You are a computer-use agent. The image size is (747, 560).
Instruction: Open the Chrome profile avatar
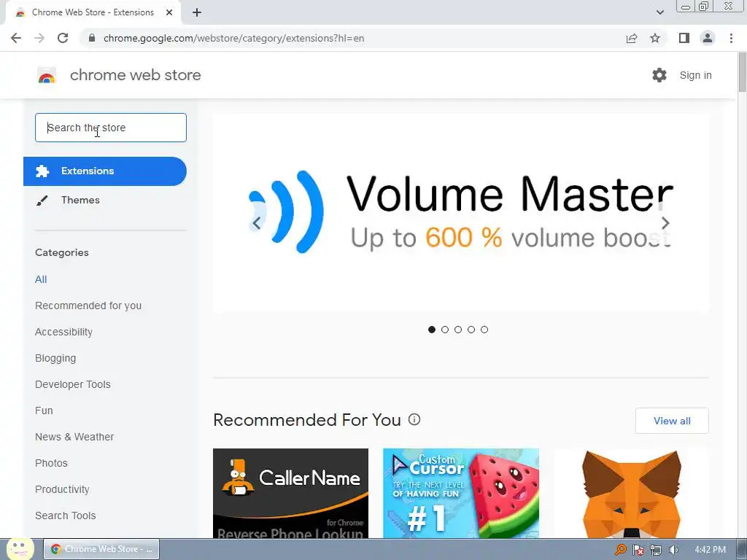tap(708, 38)
